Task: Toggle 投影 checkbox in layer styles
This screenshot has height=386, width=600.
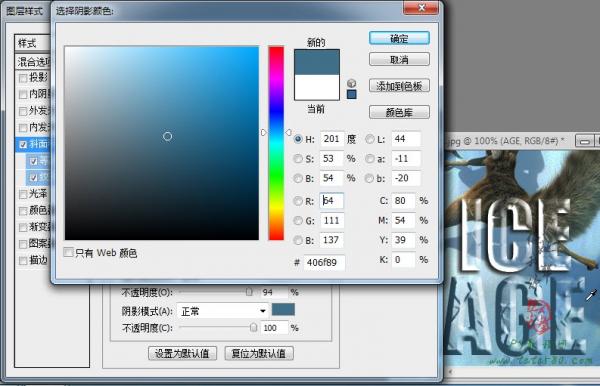Action: point(23,78)
